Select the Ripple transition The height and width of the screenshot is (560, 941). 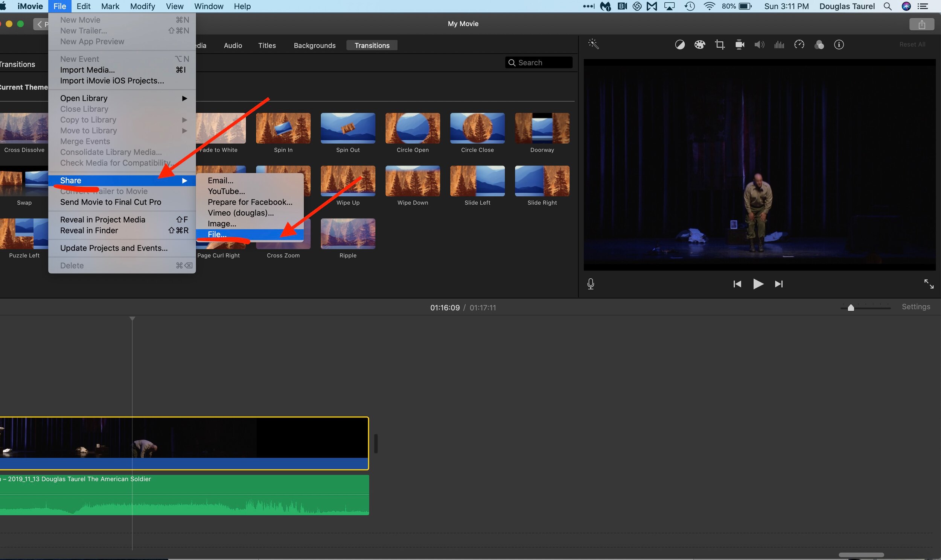(348, 234)
